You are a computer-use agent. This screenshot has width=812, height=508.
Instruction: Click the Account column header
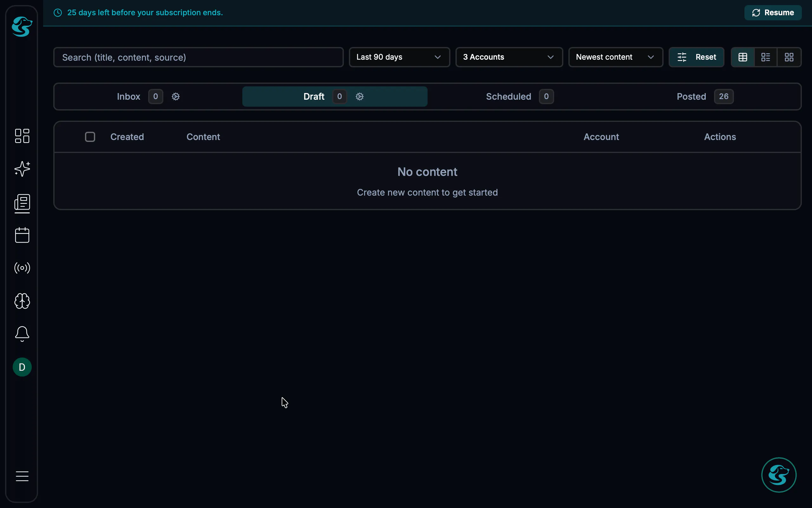(x=601, y=137)
